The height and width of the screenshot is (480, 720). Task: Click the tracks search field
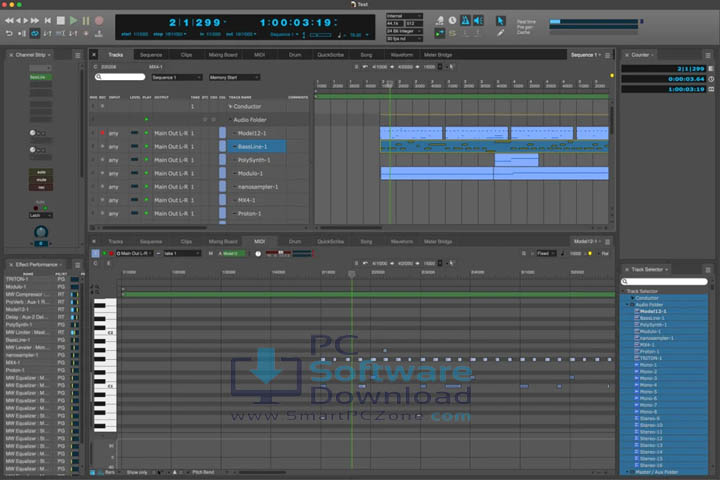coord(120,77)
